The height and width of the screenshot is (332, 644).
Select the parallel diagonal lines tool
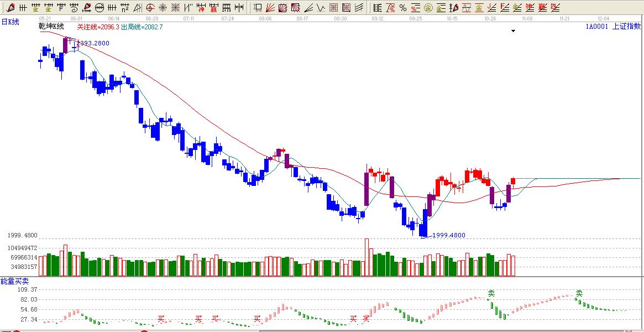point(359,8)
